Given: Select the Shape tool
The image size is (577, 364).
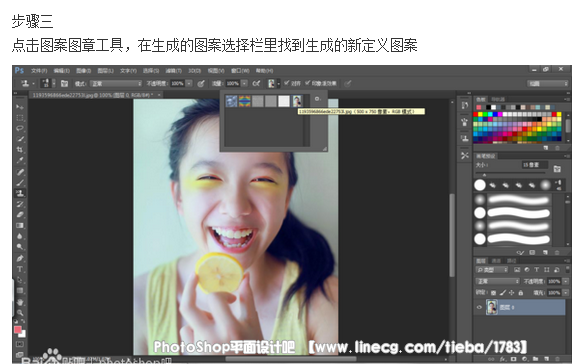Looking at the screenshot, I should (x=20, y=291).
